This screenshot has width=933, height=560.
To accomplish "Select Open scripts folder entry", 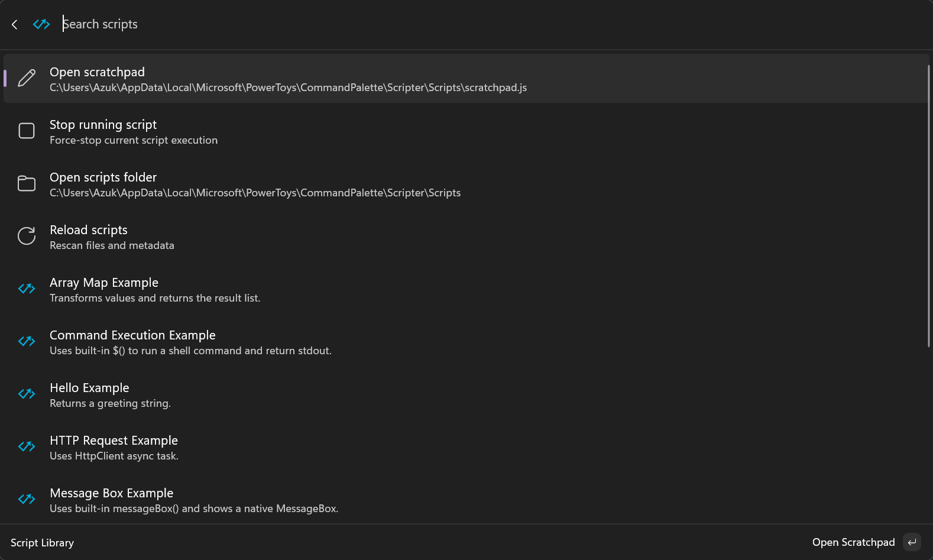I will coord(466,184).
